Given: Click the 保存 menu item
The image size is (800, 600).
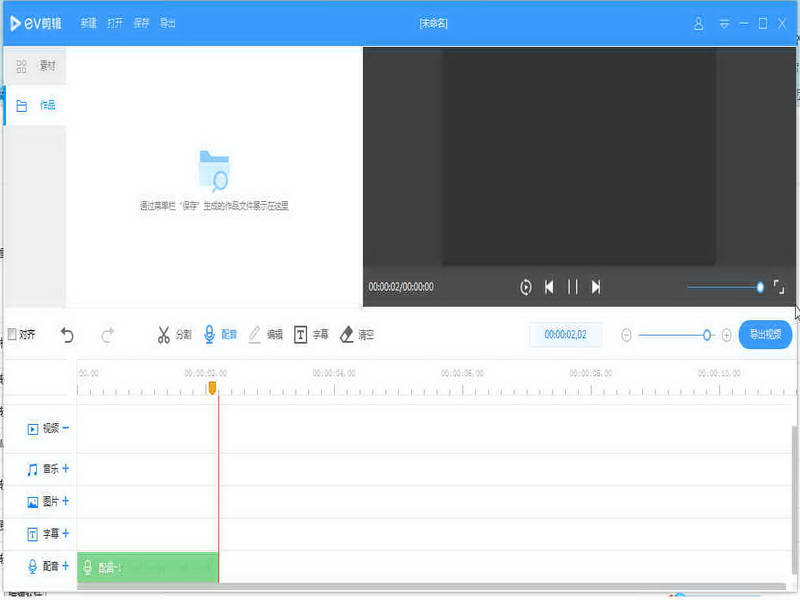Looking at the screenshot, I should pos(141,23).
